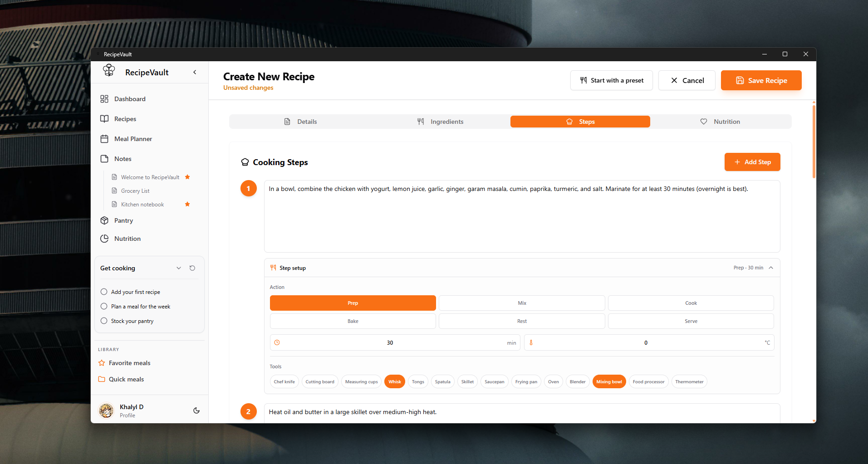Select the Mix action

point(522,303)
